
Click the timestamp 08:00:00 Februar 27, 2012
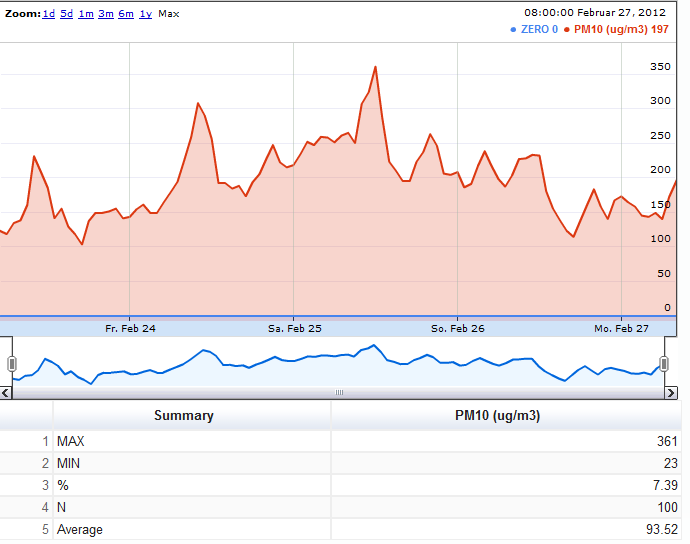coord(595,13)
